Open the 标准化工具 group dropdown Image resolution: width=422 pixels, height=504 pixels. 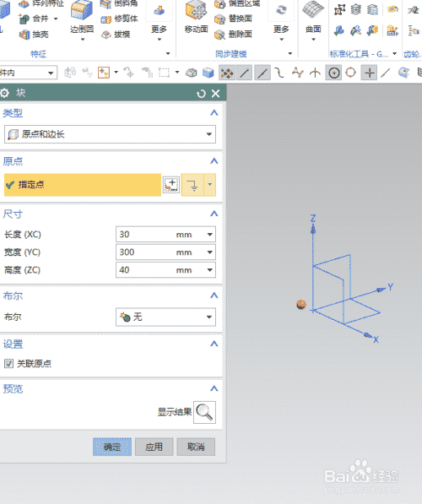(395, 54)
